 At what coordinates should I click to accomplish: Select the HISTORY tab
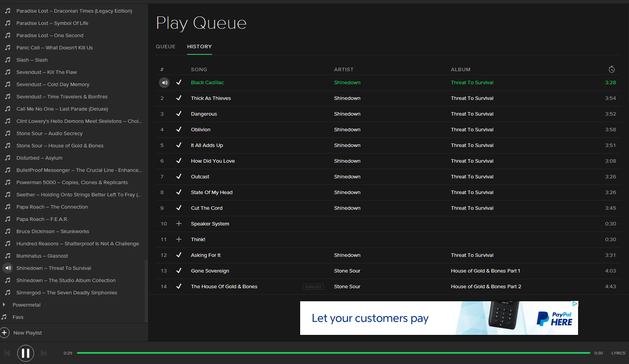coord(199,46)
